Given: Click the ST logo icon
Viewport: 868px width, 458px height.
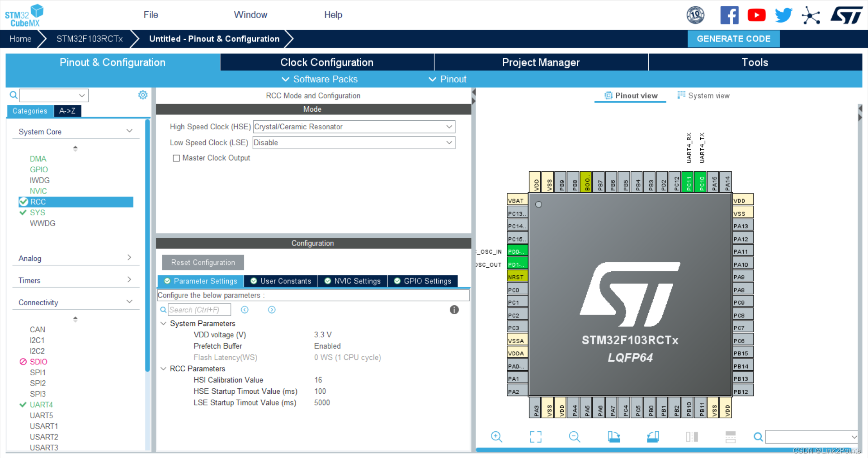Looking at the screenshot, I should pyautogui.click(x=846, y=14).
